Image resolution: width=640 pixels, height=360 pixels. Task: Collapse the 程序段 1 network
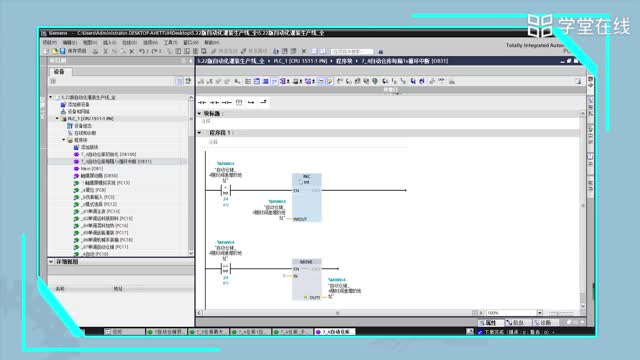pyautogui.click(x=200, y=133)
